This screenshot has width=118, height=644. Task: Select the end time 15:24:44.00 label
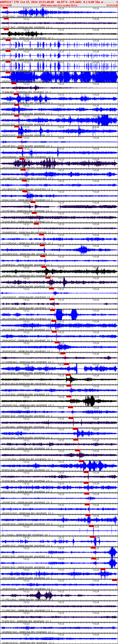coord(112,5)
